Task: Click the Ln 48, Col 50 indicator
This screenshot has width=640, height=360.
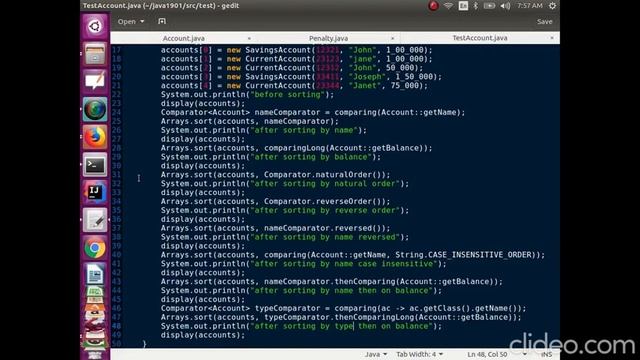Action: coord(487,354)
